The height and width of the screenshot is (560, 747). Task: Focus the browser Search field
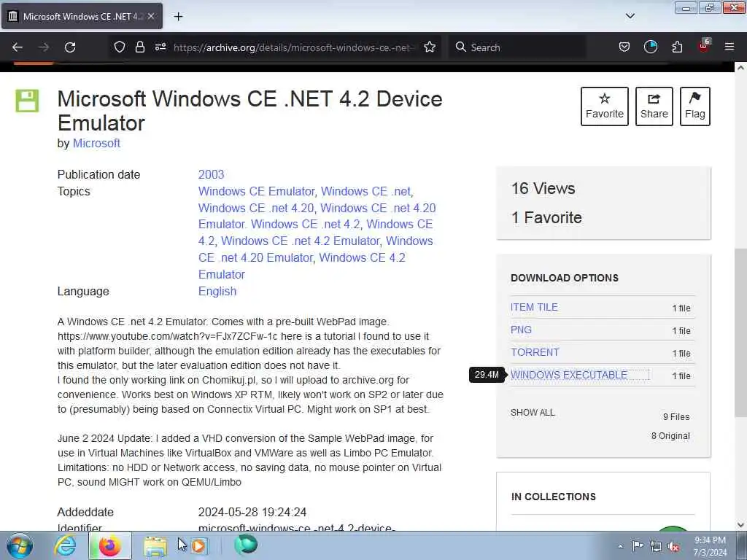point(517,47)
